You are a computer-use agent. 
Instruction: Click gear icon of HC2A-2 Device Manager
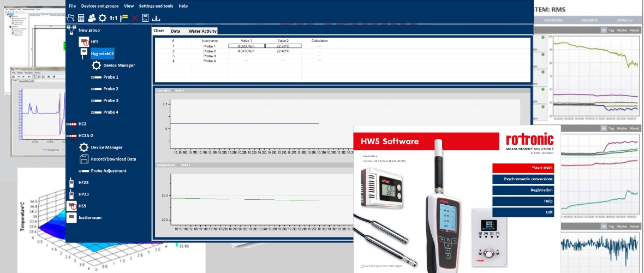84,147
